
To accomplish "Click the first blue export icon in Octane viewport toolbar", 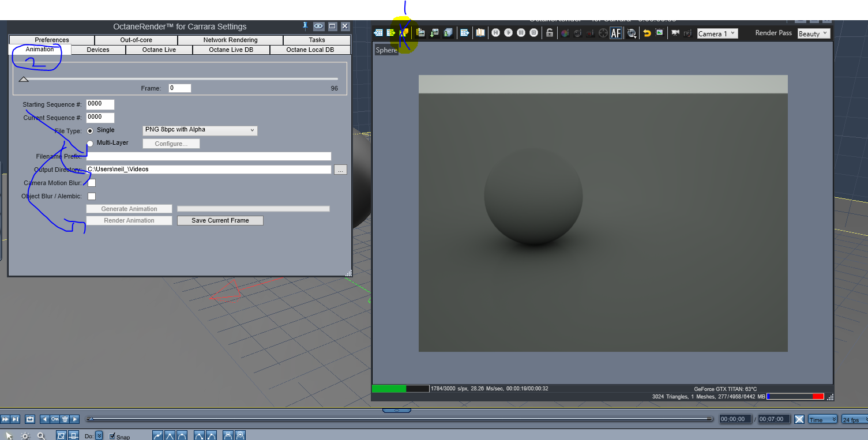I will tap(378, 33).
